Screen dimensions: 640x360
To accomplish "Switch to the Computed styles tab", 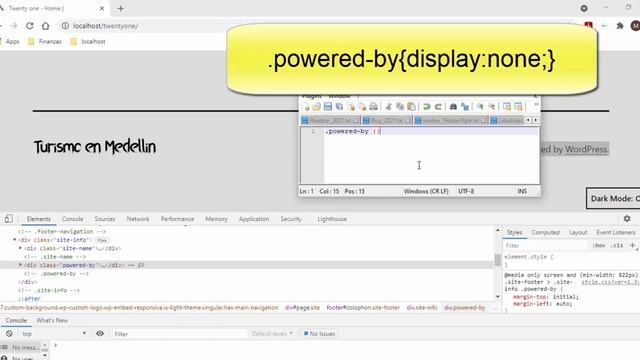I will click(x=545, y=232).
